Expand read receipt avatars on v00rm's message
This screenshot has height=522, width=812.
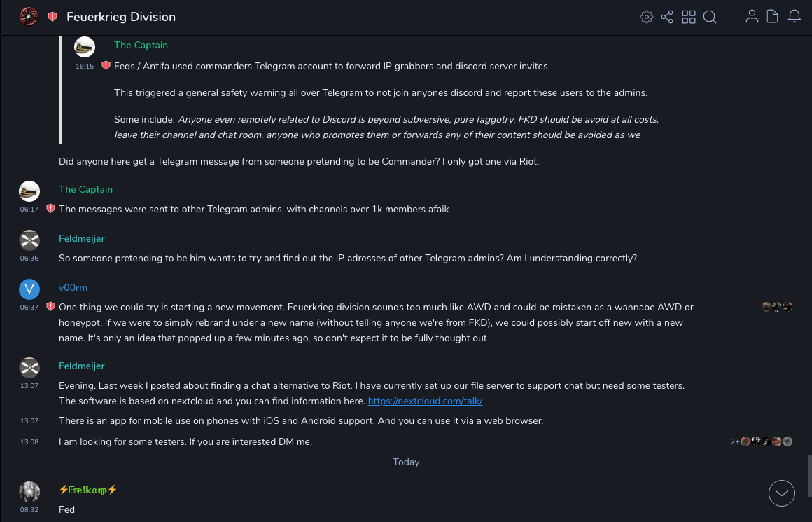click(x=777, y=307)
